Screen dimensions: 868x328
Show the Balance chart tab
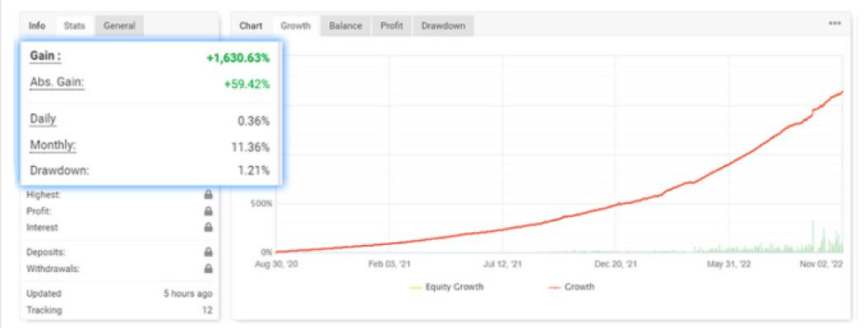tap(346, 25)
